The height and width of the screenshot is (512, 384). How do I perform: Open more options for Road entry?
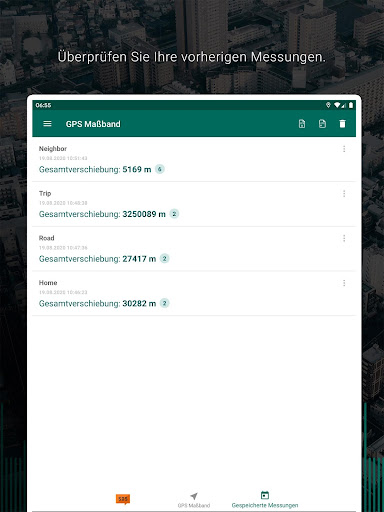(344, 238)
